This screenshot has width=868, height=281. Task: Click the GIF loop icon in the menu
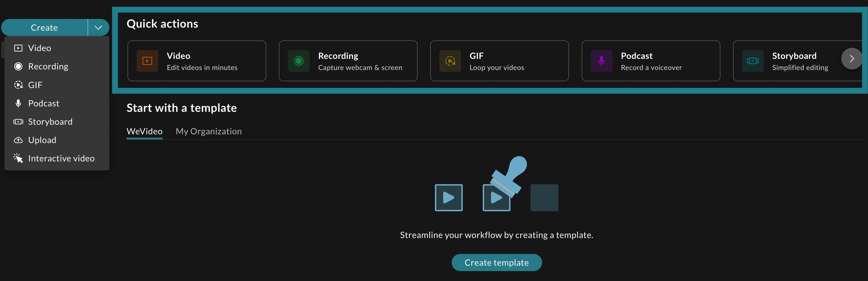(18, 85)
